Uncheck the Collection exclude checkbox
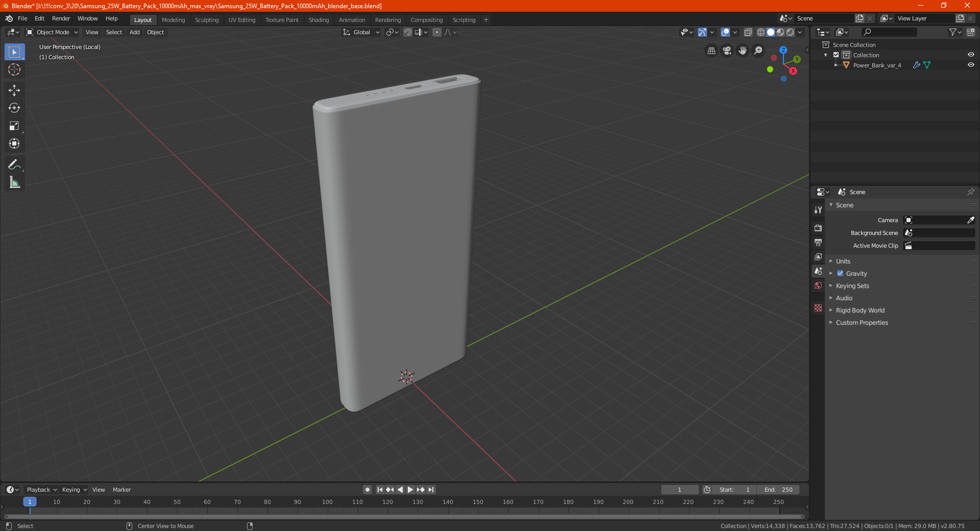 coord(836,55)
